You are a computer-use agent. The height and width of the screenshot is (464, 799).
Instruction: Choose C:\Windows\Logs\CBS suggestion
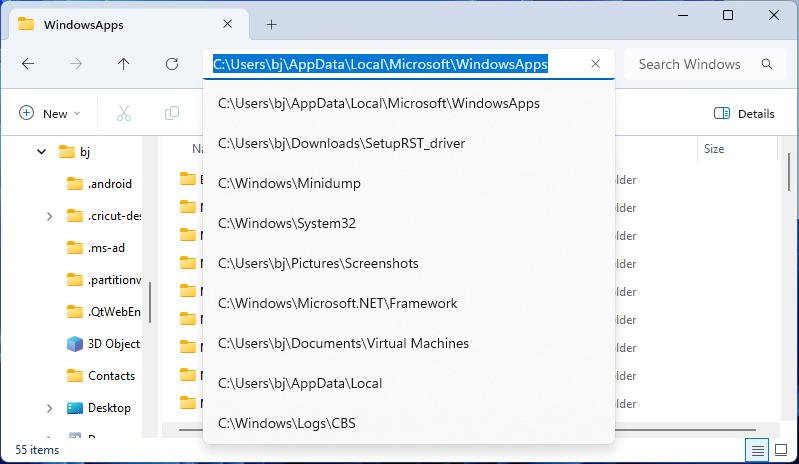pos(409,423)
